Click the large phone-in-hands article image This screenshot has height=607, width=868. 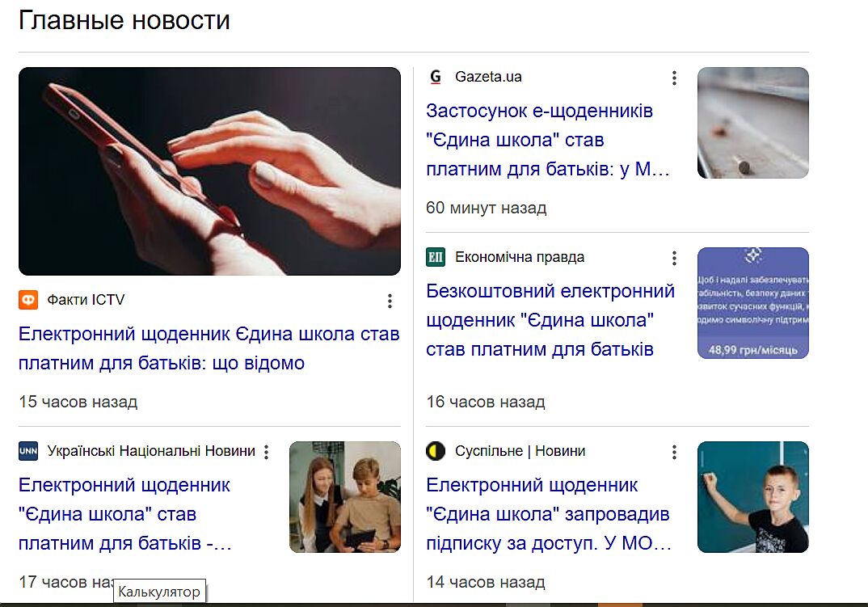point(210,171)
